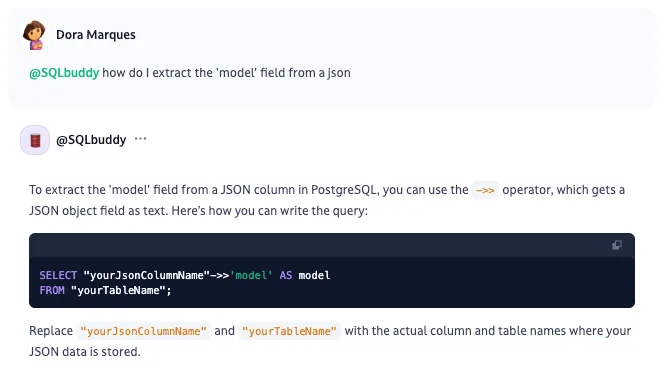Click the inline ->> operator chip
Image resolution: width=665 pixels, height=369 pixels.
[485, 190]
